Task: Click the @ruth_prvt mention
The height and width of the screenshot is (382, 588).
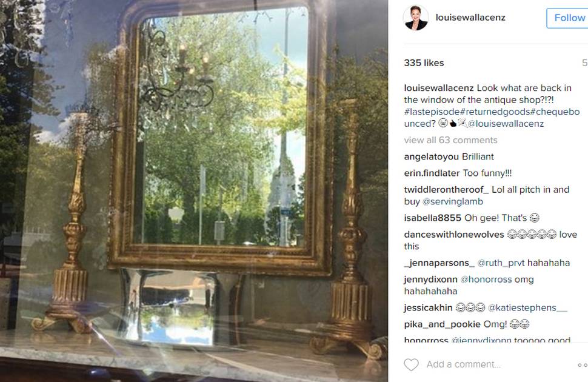Action: point(498,263)
